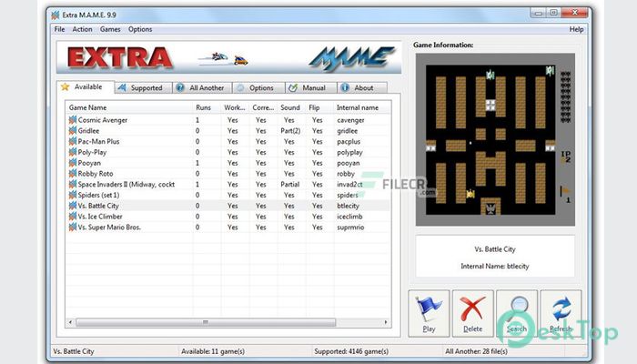
Task: Click the Gridlee row icon
Action: pyautogui.click(x=73, y=130)
